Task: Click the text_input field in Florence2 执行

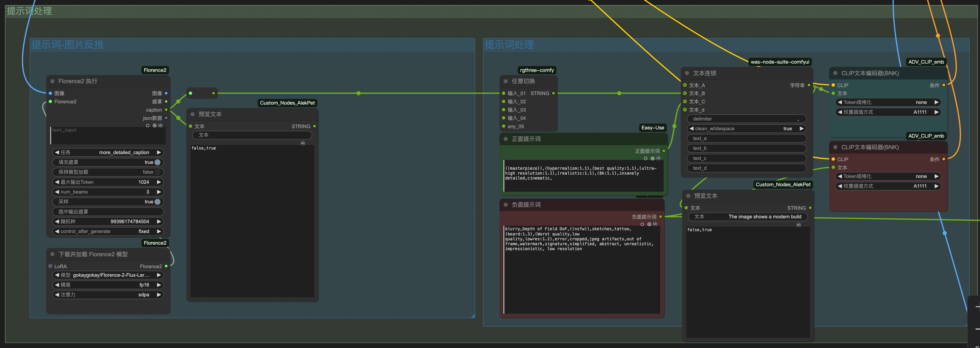Action: (108, 136)
